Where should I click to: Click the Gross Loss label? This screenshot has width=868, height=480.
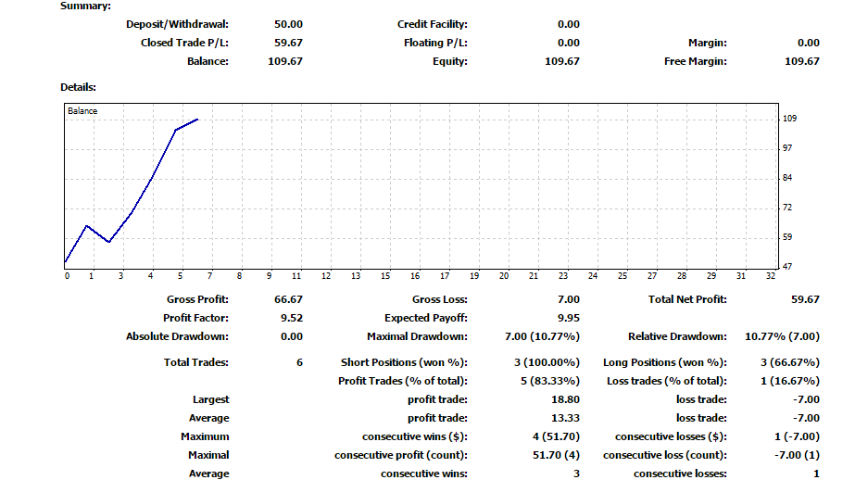(x=439, y=299)
